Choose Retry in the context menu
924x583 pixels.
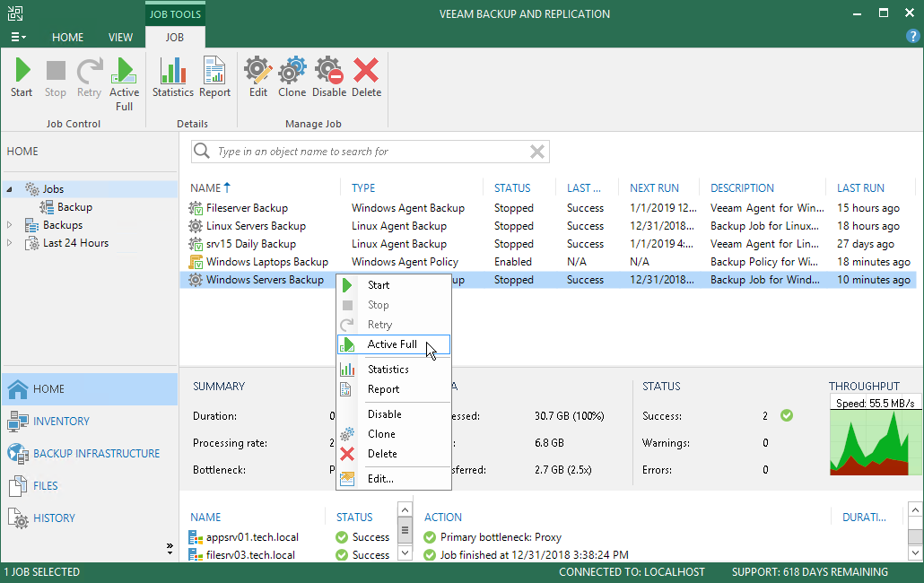394,325
